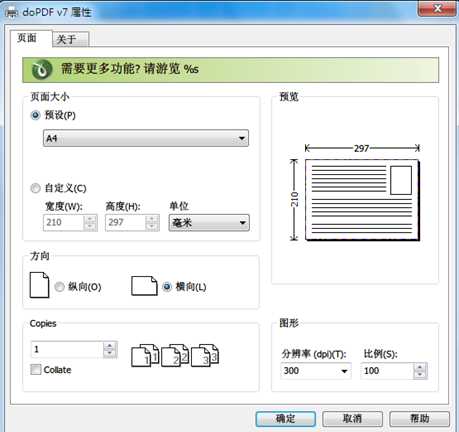Image resolution: width=459 pixels, height=432 pixels.
Task: Click the landscape page icon
Action: (x=144, y=286)
